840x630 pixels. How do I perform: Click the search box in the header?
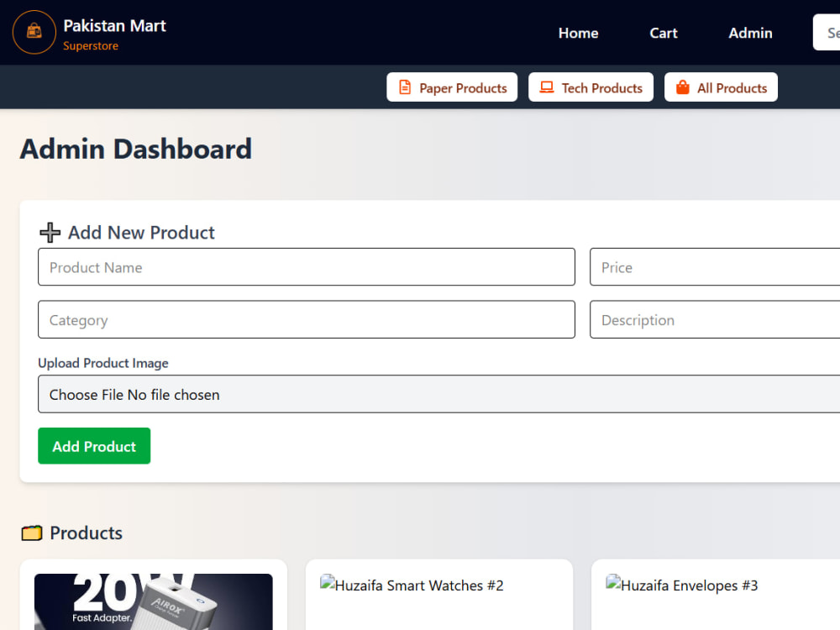pos(827,33)
